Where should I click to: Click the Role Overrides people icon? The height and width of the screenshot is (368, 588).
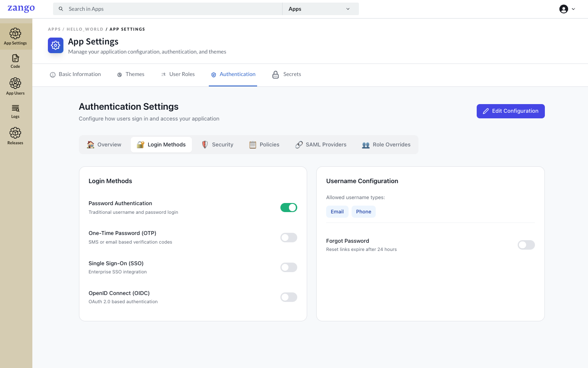tap(366, 145)
